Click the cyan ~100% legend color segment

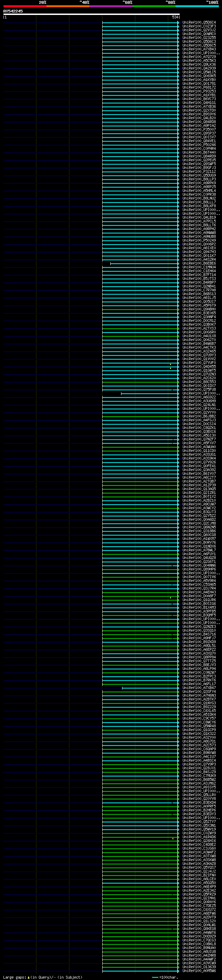(197, 6)
